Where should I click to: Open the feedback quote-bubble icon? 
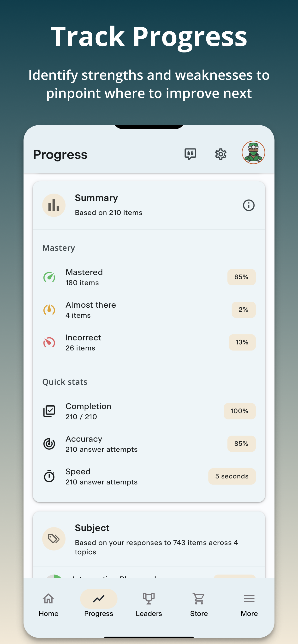point(190,154)
